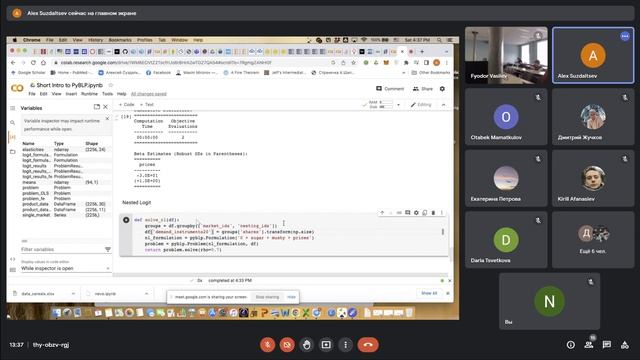Open the Colab table of contents icon
This screenshot has height=360, width=640.
pyautogui.click(x=13, y=108)
